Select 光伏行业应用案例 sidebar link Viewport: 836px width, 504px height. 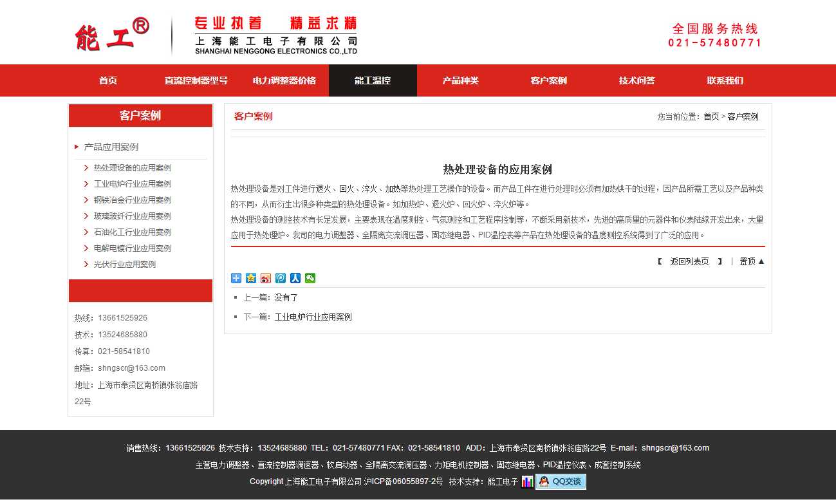[125, 265]
